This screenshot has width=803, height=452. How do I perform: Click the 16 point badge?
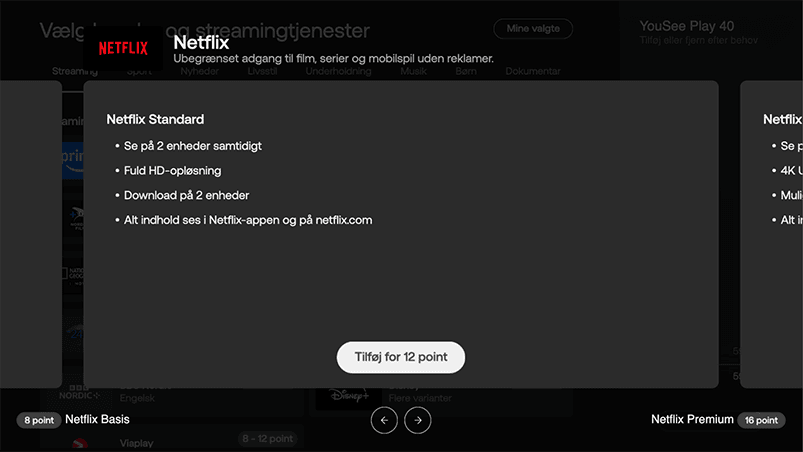[x=761, y=420]
